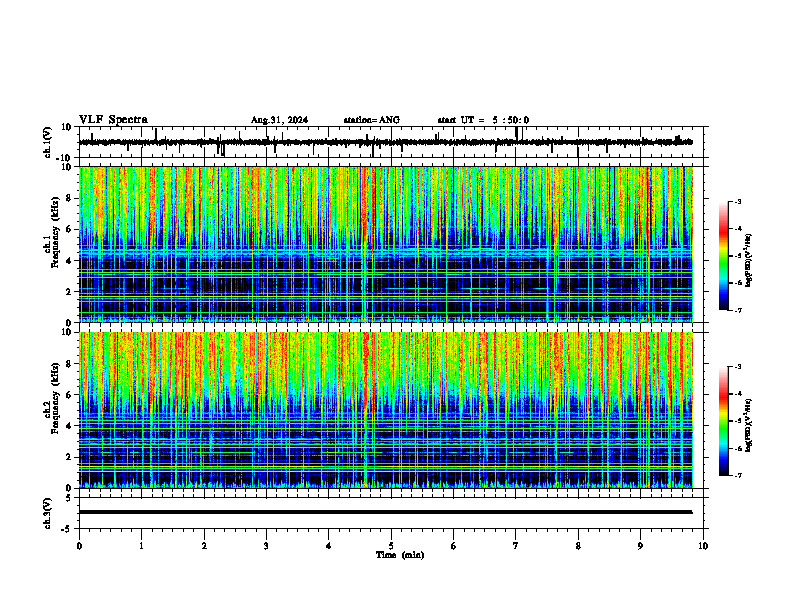This screenshot has height=612, width=792.
Task: Click the ch.2 color bar "log(PSD)" label
Action: (749, 425)
